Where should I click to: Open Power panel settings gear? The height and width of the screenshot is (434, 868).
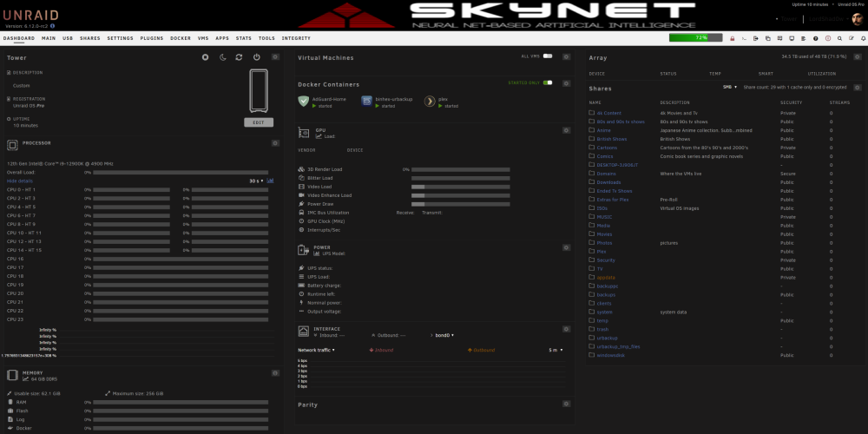566,247
